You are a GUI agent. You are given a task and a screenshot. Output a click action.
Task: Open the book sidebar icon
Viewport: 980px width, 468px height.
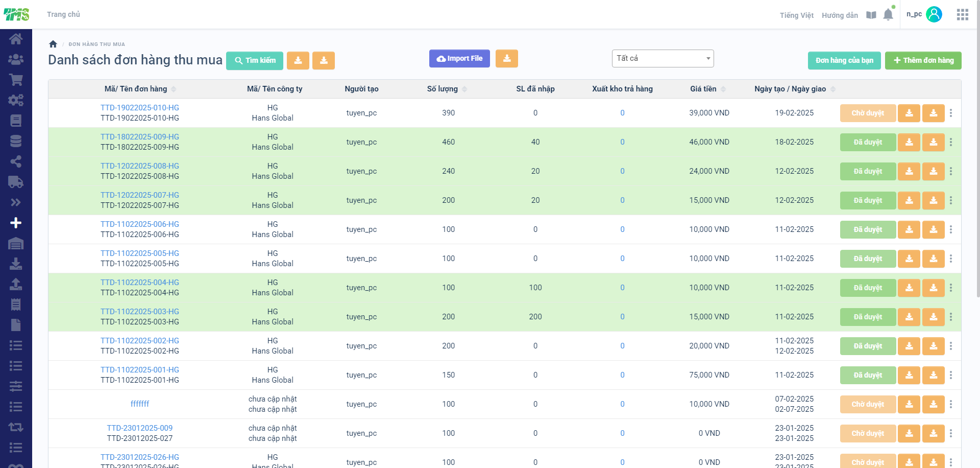point(16,121)
